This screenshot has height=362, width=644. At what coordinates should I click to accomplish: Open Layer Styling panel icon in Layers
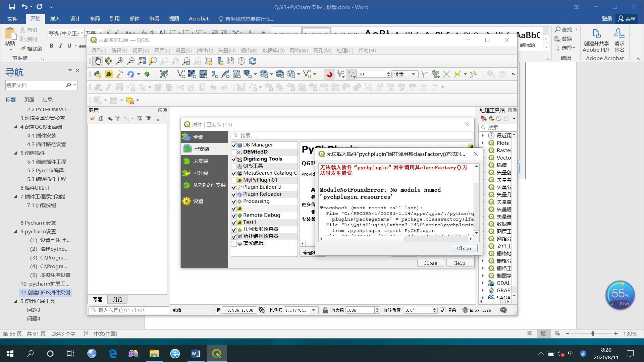coord(92,118)
